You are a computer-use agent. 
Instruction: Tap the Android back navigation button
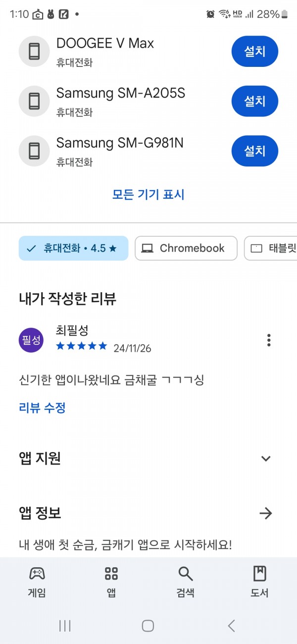click(x=231, y=626)
